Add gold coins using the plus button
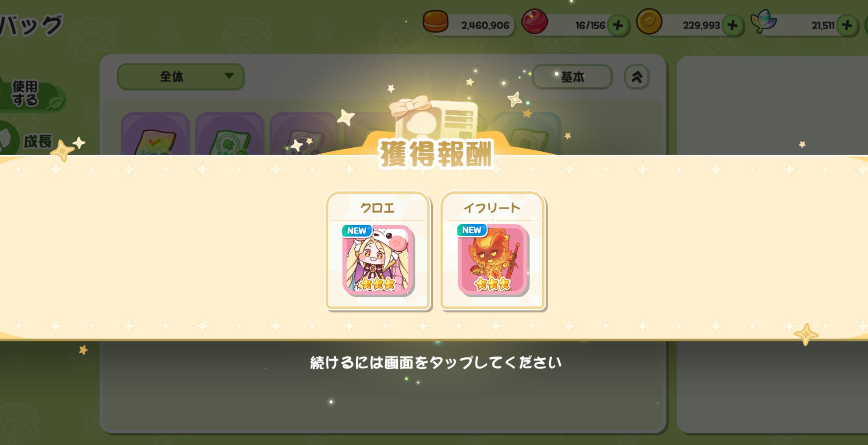Image resolution: width=868 pixels, height=445 pixels. 732,25
